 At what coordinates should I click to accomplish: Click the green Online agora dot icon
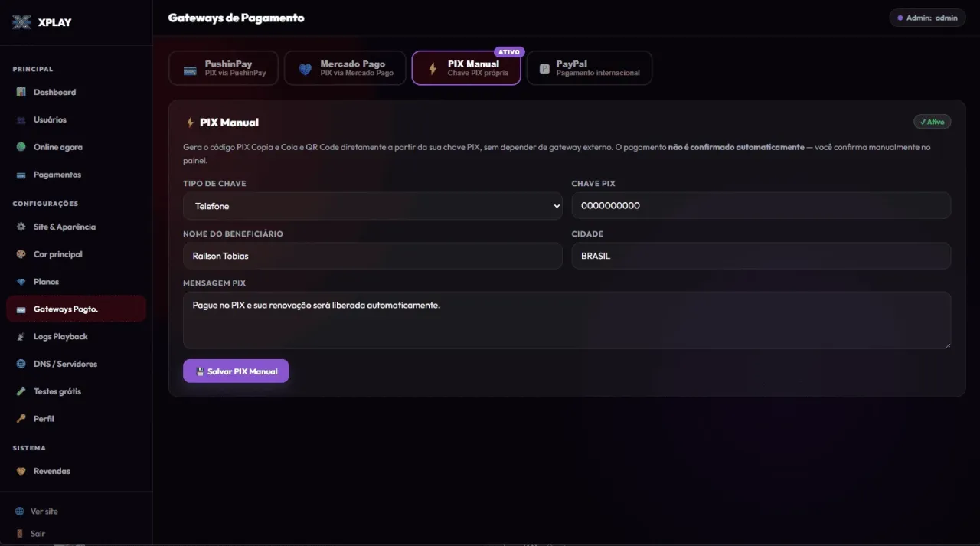click(x=21, y=147)
